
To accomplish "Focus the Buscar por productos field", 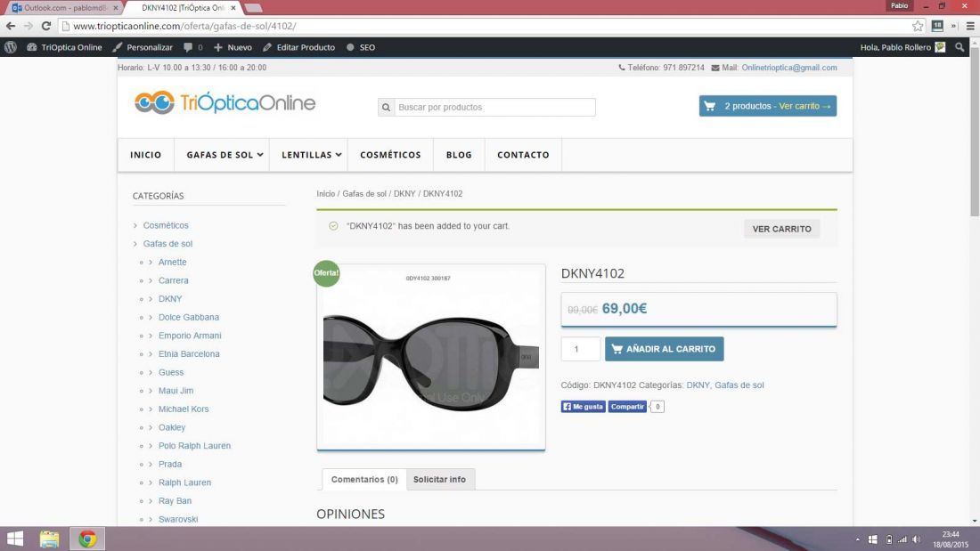I will tap(494, 108).
